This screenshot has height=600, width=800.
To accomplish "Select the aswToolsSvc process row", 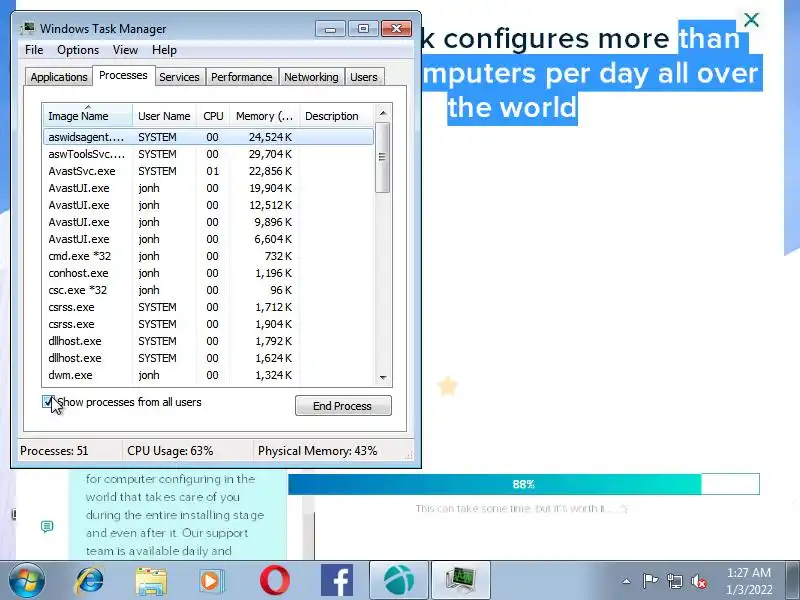I will coord(208,154).
